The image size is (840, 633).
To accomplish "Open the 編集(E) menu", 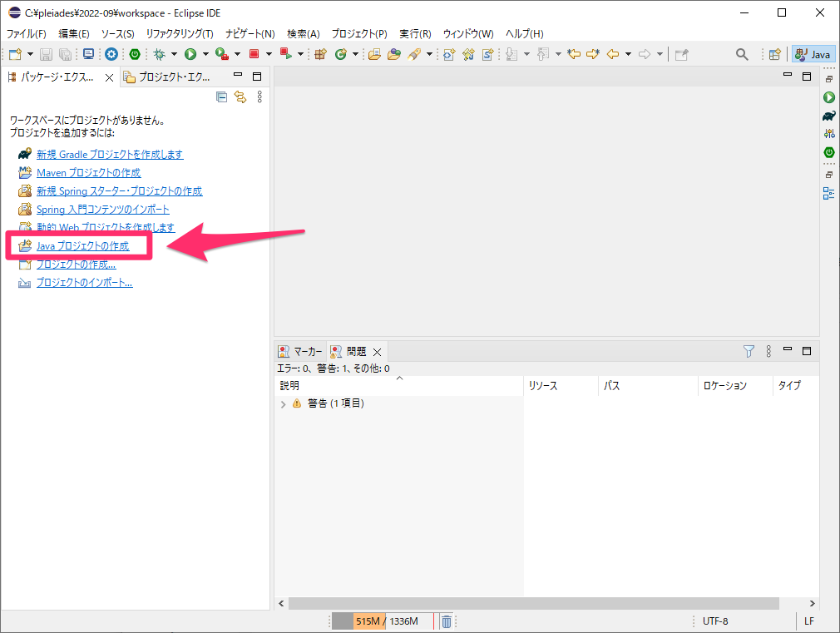I will (x=74, y=34).
